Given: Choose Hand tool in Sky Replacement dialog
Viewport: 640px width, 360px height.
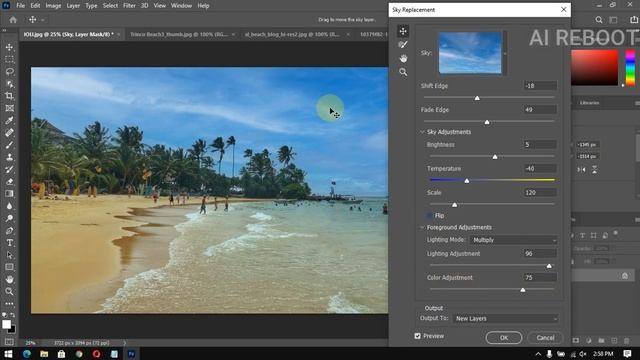Looking at the screenshot, I should (x=403, y=58).
